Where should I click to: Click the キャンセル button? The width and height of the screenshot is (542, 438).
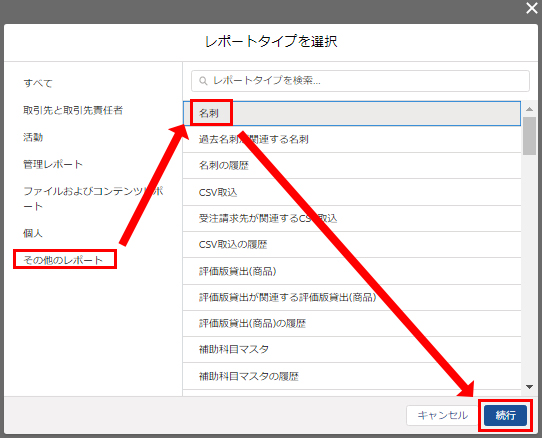coord(442,415)
